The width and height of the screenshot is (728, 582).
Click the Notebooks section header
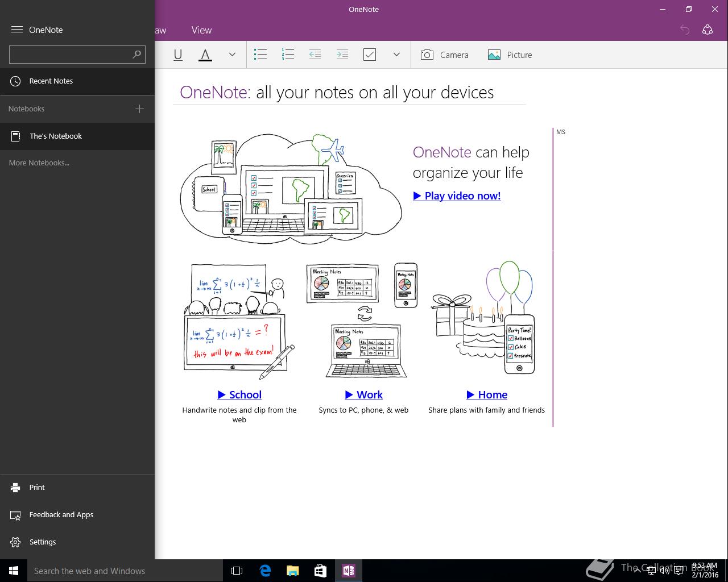27,109
